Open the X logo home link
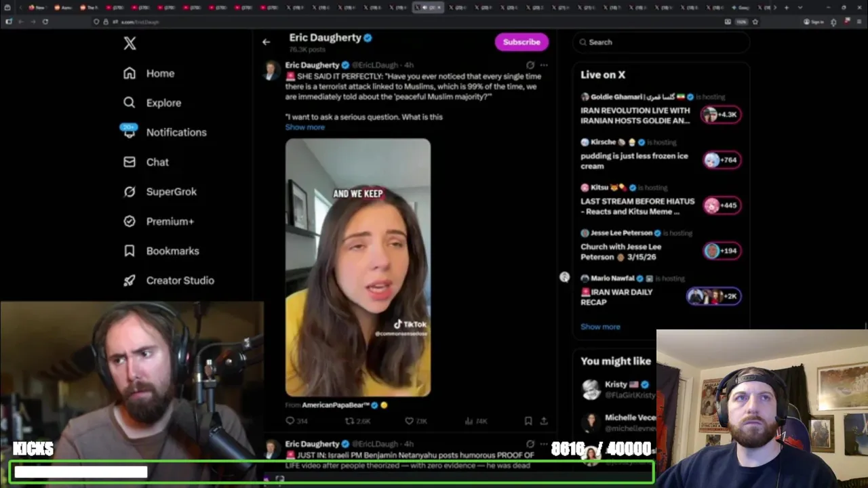This screenshot has width=868, height=488. coord(130,43)
